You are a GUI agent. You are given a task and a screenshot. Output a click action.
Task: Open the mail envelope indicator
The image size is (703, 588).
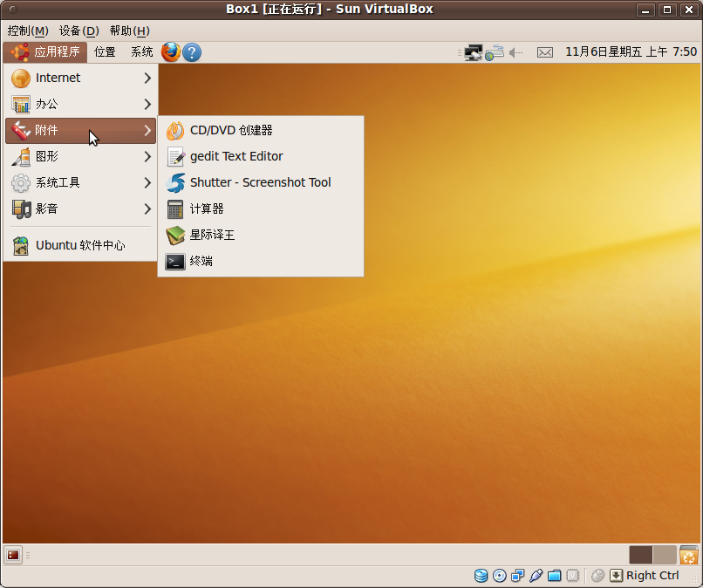pos(545,52)
